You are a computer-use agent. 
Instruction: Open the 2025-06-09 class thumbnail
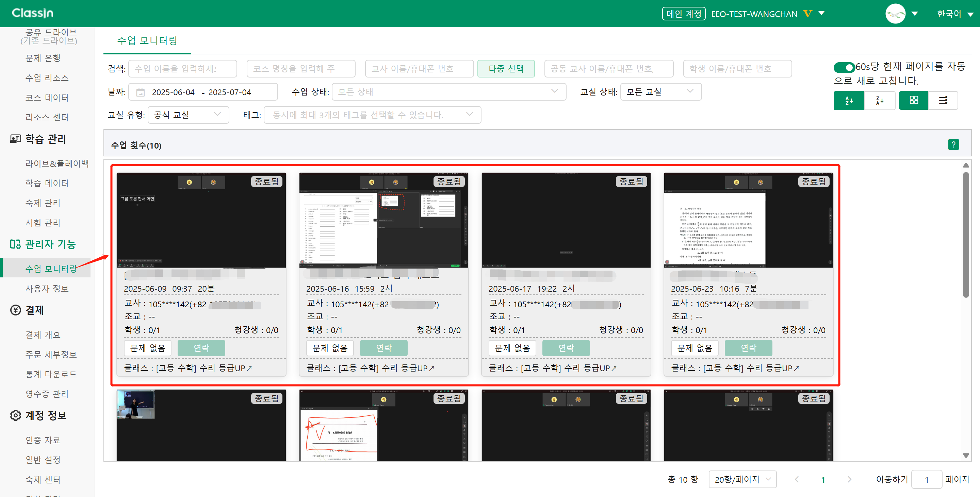[201, 220]
